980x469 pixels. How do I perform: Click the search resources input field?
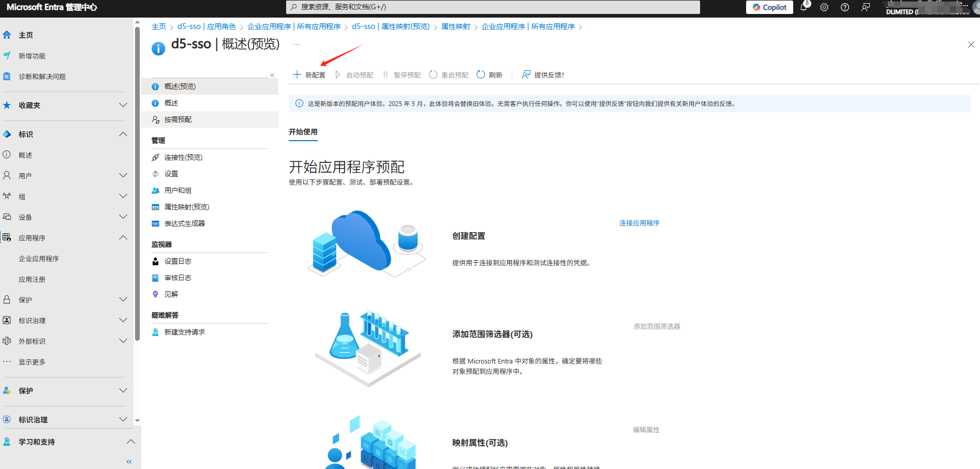point(493,7)
